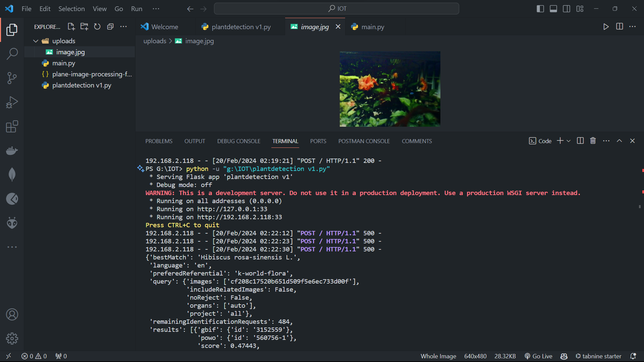
Task: Open errors and warnings status item
Action: 34,356
